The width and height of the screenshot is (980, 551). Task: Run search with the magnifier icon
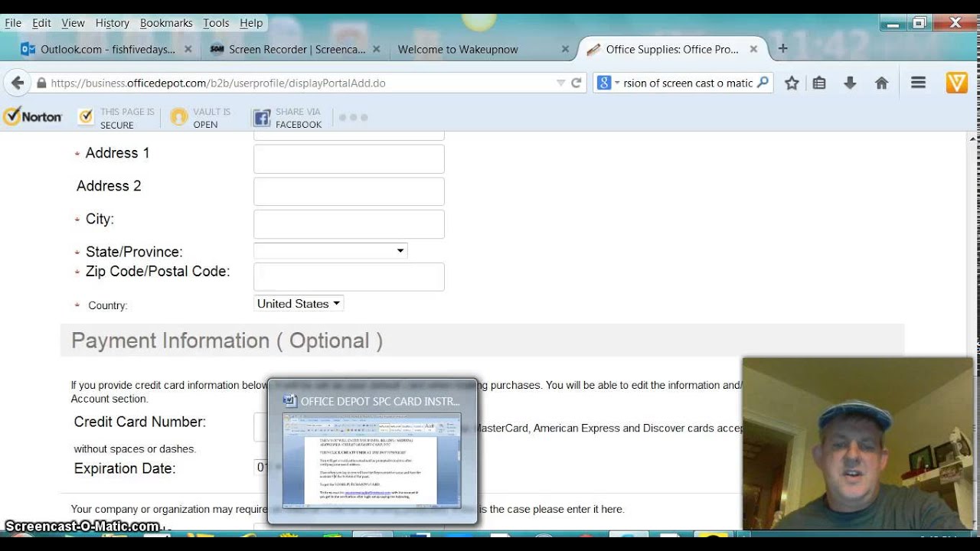(x=763, y=83)
